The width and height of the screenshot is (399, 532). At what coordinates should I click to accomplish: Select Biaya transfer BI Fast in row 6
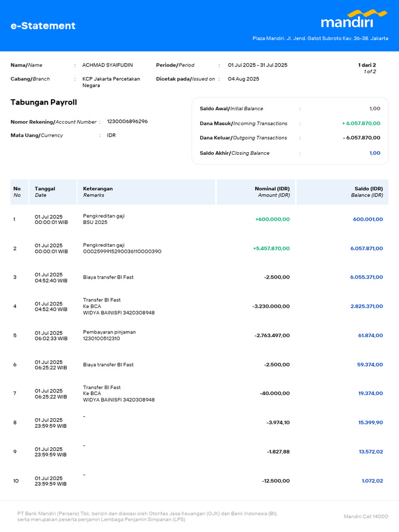(x=108, y=365)
